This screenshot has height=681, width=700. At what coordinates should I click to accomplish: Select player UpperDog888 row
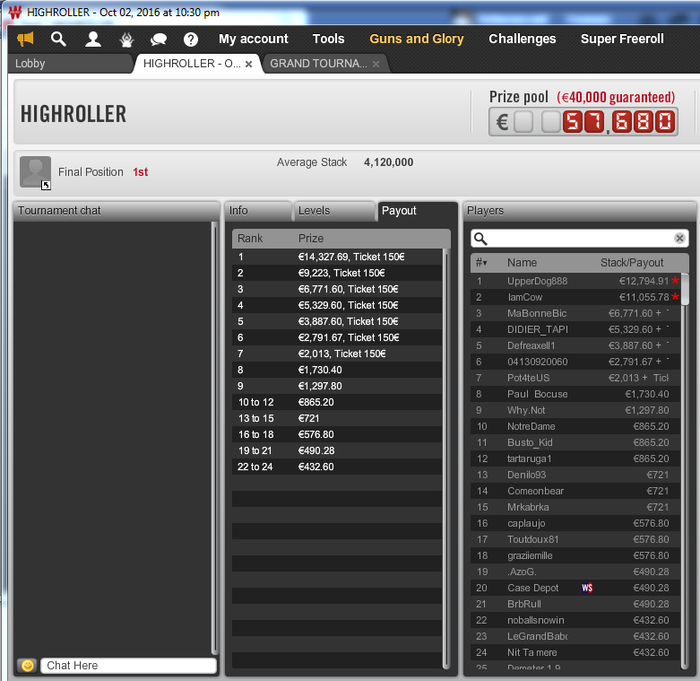point(575,281)
